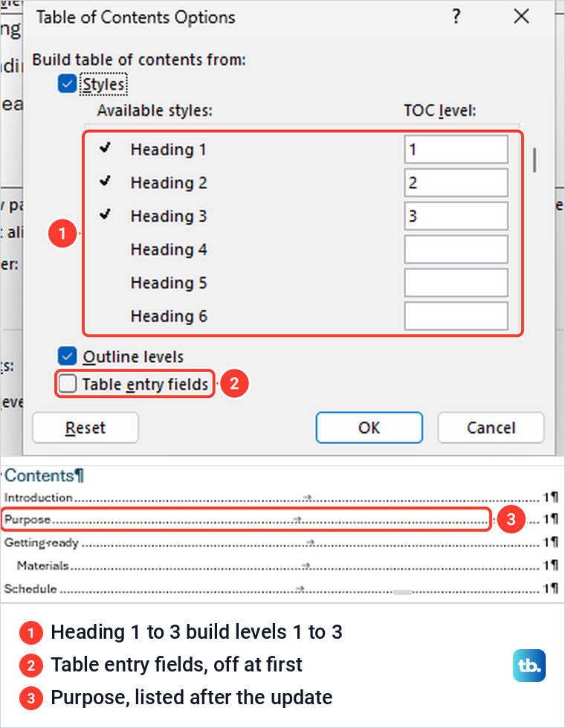Click the TOC level column label

click(439, 111)
